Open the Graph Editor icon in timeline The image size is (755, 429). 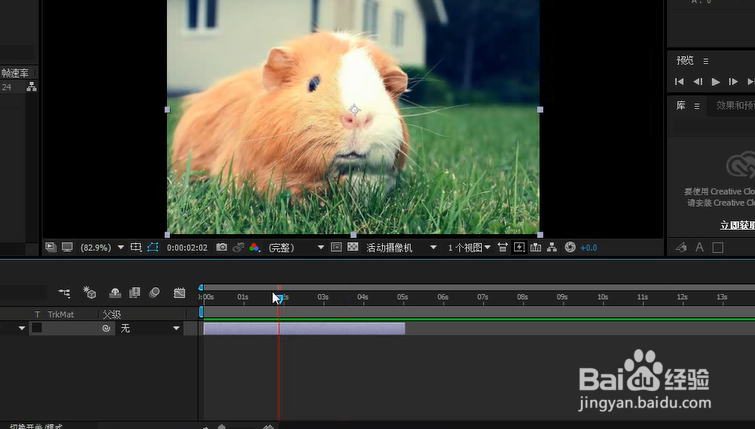pyautogui.click(x=179, y=292)
